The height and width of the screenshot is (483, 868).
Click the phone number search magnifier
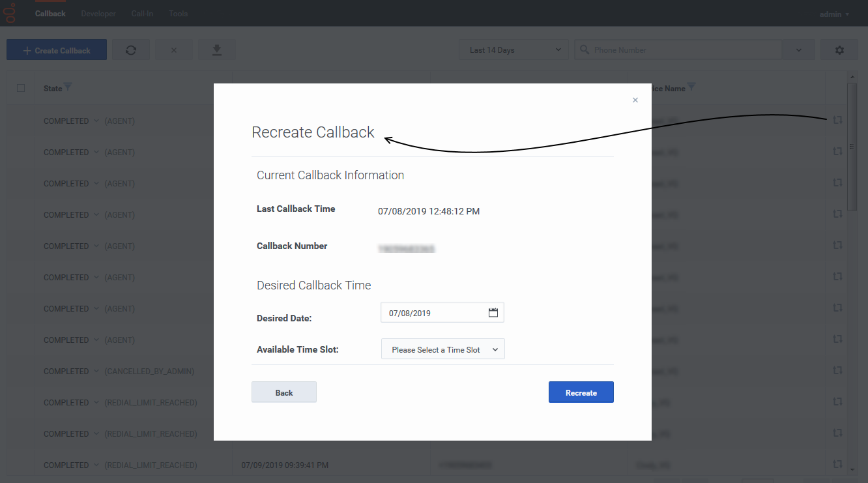(585, 49)
